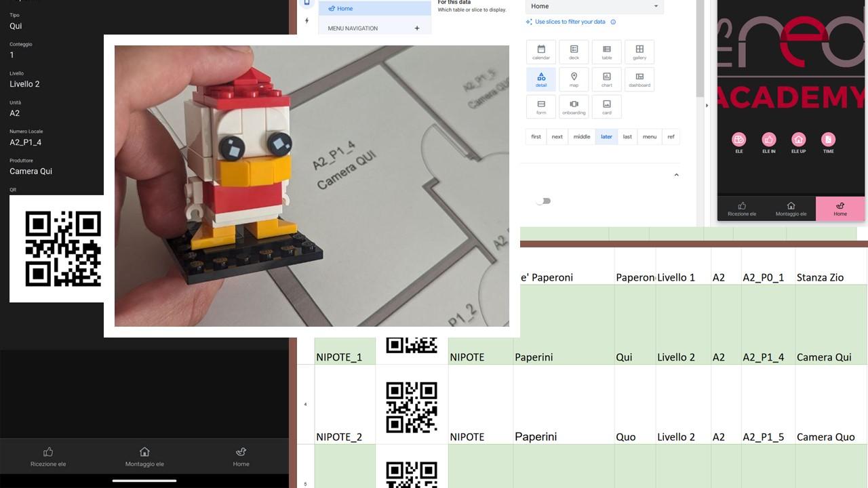Image resolution: width=868 pixels, height=488 pixels.
Task: Click the editor panel vertical scrollbar
Action: [x=701, y=47]
